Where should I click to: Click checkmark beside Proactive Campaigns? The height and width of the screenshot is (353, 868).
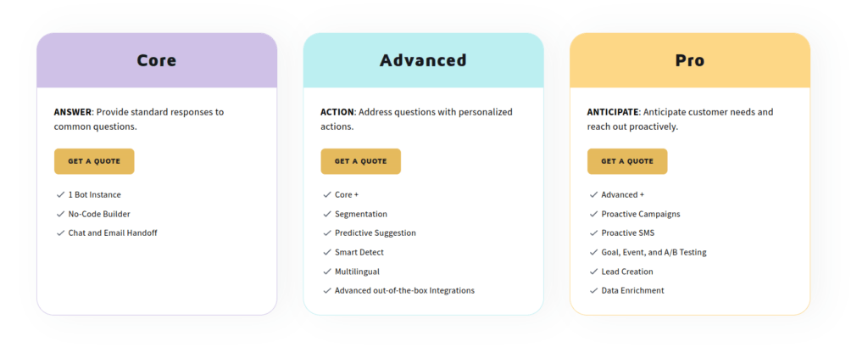tap(594, 214)
